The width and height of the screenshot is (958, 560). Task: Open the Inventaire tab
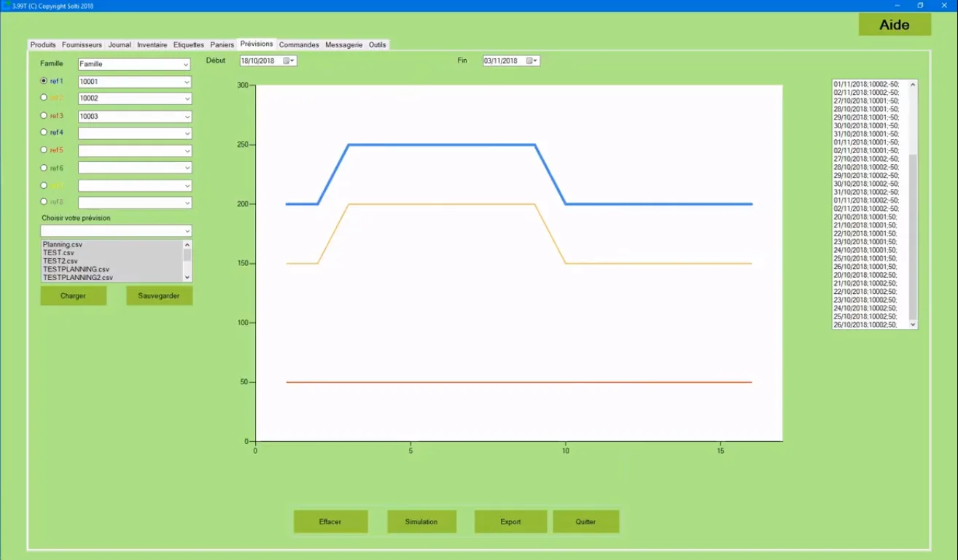pyautogui.click(x=152, y=44)
